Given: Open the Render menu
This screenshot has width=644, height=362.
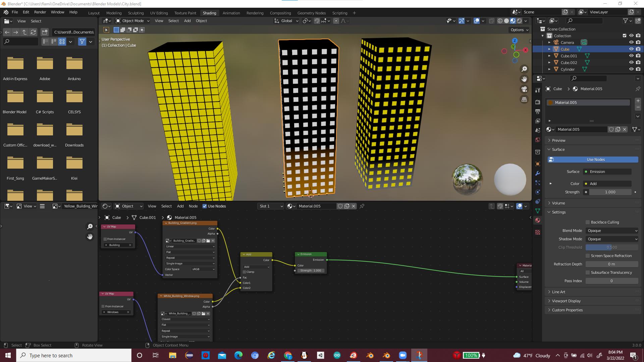Looking at the screenshot, I should tap(40, 12).
